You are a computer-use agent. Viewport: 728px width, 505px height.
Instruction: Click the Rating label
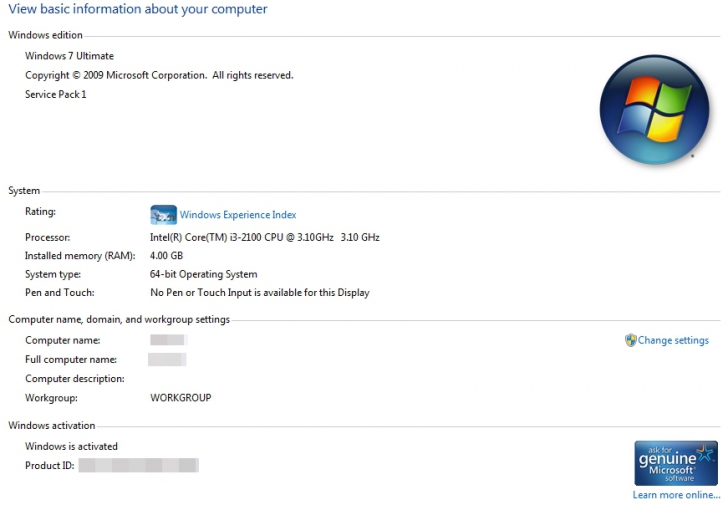(x=40, y=212)
